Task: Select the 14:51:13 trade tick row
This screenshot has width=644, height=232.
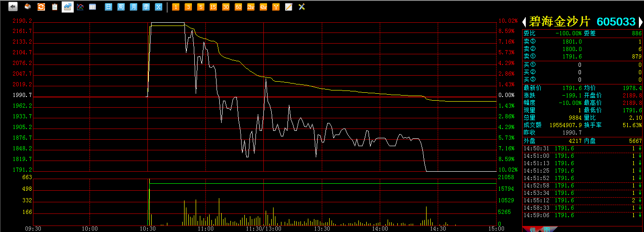Action: pyautogui.click(x=583, y=163)
